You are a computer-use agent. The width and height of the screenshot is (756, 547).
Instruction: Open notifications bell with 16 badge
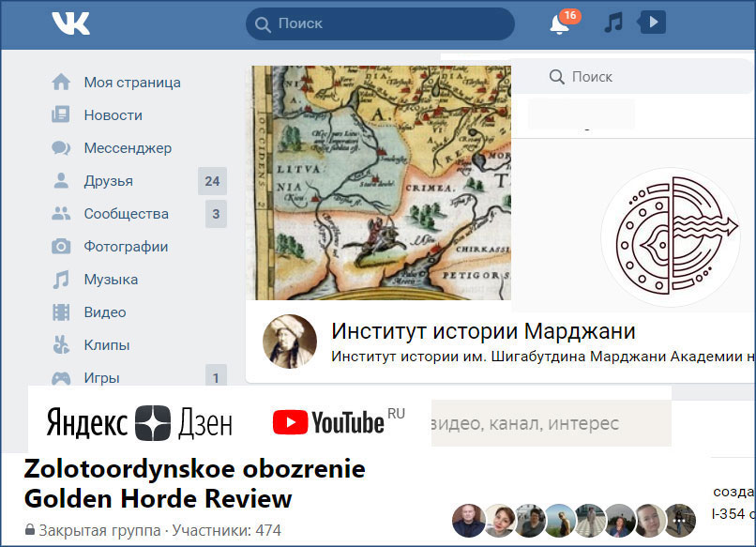(x=560, y=23)
